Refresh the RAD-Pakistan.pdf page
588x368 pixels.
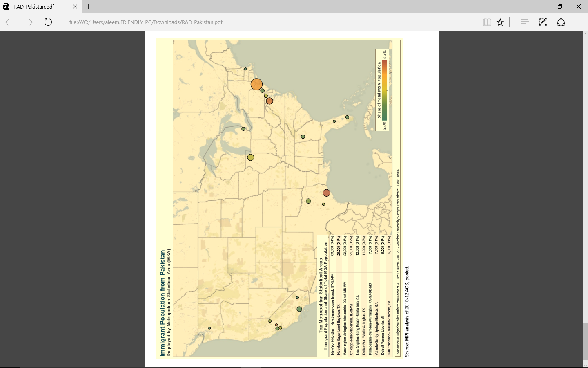click(x=48, y=22)
